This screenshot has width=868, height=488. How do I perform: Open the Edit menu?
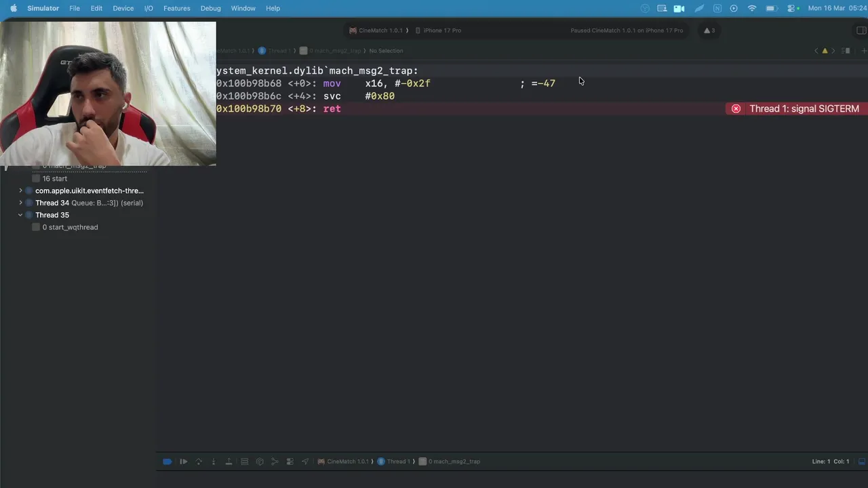coord(96,8)
